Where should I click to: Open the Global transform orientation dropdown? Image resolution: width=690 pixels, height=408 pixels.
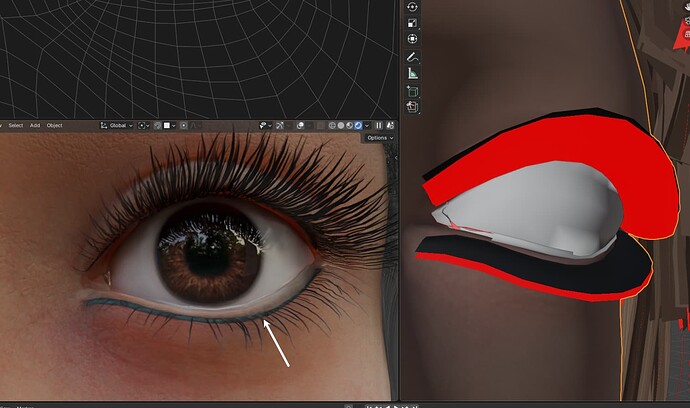coord(117,125)
